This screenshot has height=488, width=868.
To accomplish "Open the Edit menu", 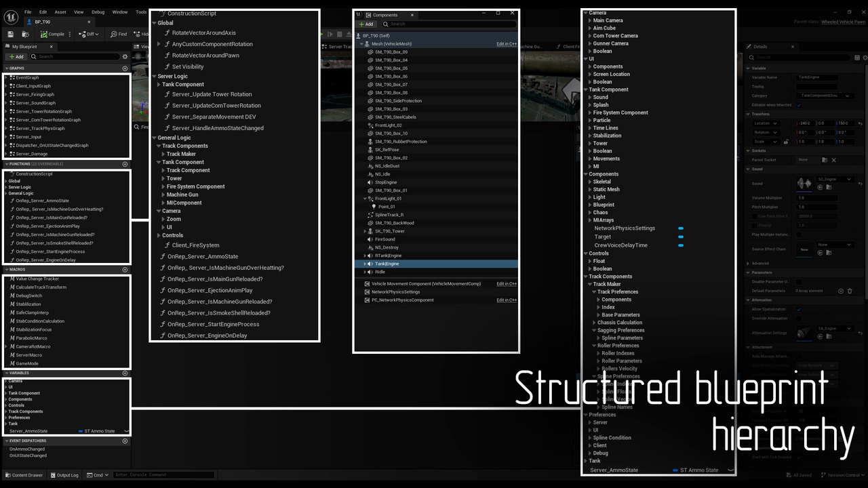I will coord(43,12).
